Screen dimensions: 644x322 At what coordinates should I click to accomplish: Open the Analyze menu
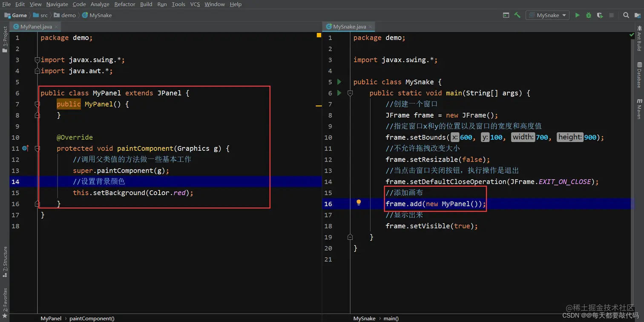point(100,4)
